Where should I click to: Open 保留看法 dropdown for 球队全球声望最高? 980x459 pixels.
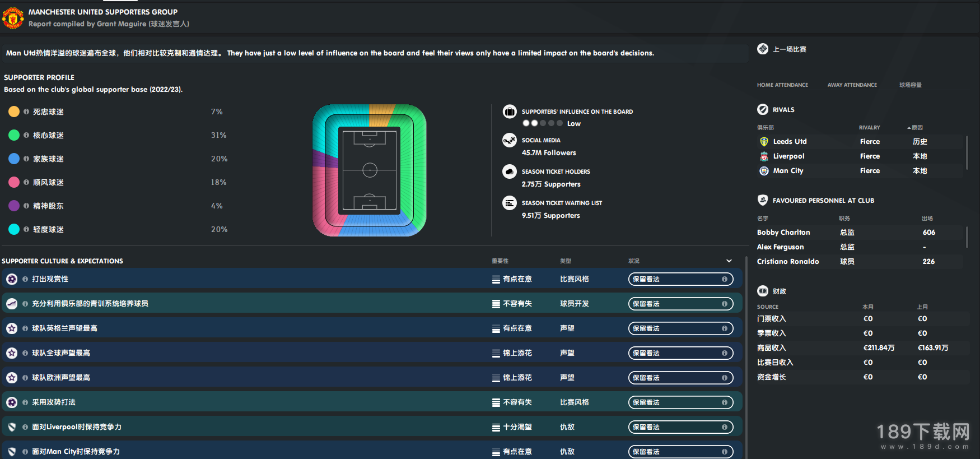click(x=680, y=353)
